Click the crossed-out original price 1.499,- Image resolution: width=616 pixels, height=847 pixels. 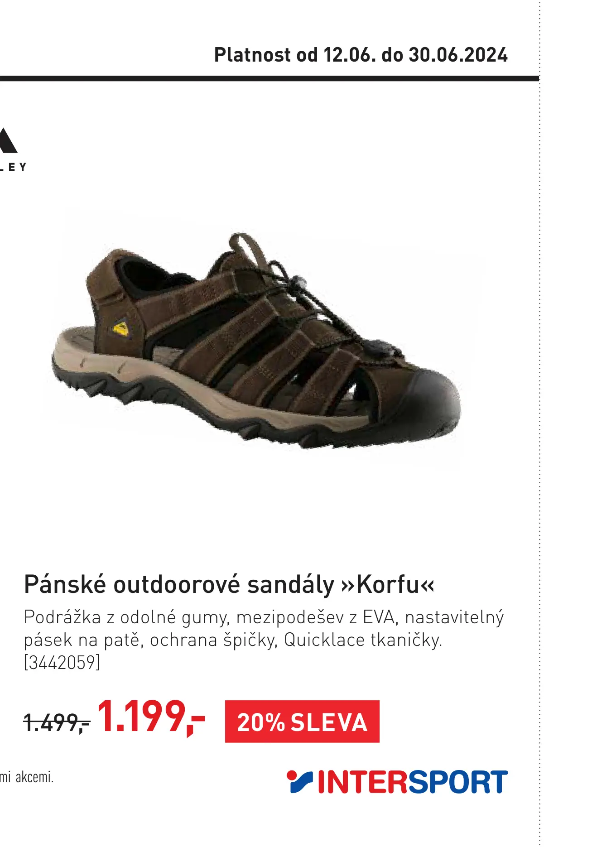click(57, 722)
